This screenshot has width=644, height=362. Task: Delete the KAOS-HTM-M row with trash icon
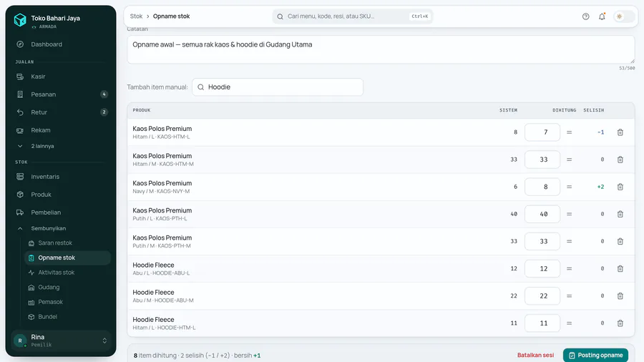pos(620,160)
